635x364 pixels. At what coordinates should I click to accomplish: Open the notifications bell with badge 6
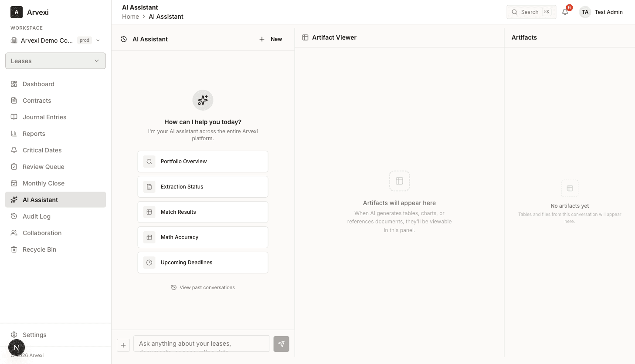coord(565,12)
